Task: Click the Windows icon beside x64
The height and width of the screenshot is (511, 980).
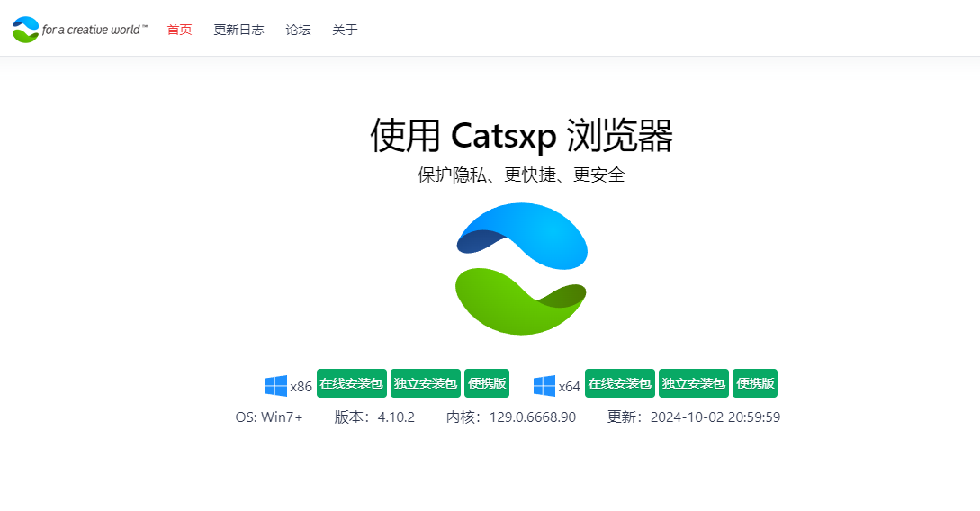Action: pos(544,386)
